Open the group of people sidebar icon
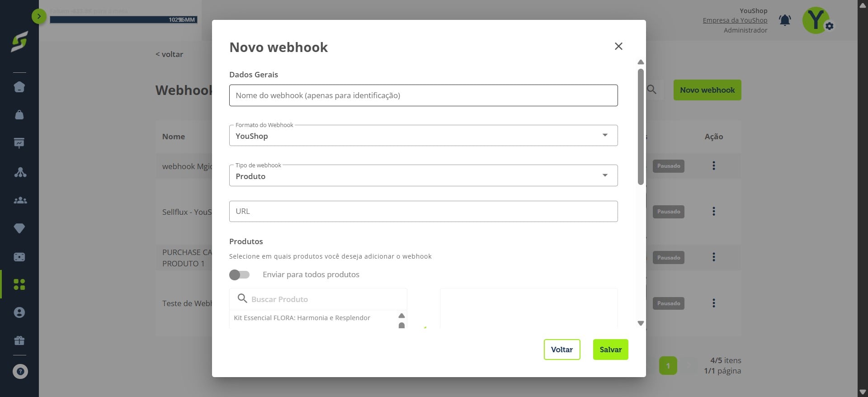 (x=20, y=200)
